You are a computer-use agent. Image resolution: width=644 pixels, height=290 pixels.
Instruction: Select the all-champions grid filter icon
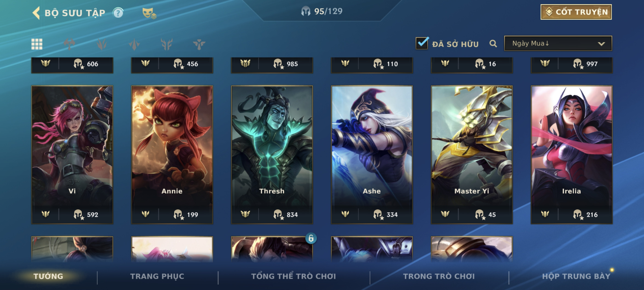tap(37, 44)
